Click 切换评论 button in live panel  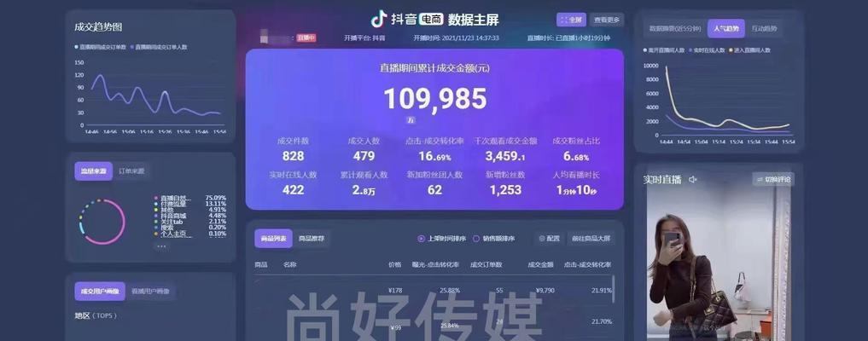pyautogui.click(x=773, y=179)
